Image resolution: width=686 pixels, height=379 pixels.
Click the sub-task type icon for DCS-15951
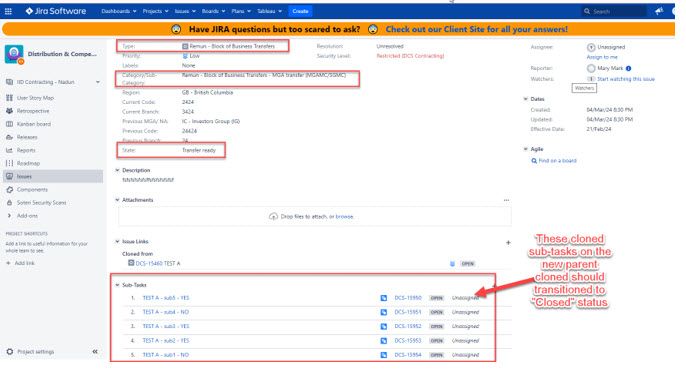point(384,312)
